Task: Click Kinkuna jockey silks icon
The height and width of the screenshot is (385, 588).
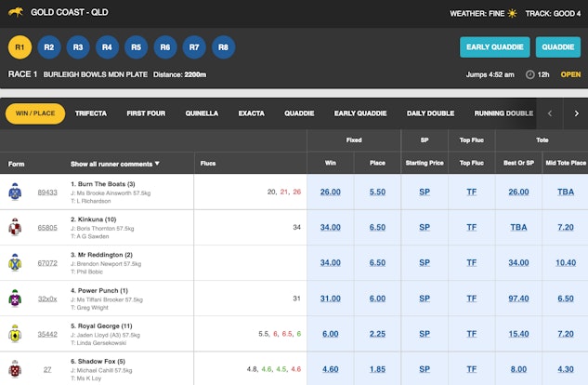Action: (15, 227)
